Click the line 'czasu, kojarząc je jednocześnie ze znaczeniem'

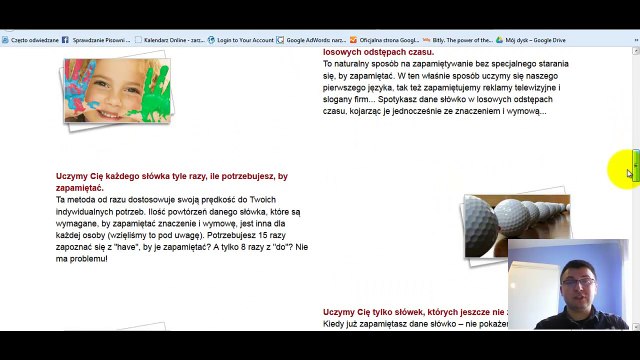pyautogui.click(x=435, y=111)
